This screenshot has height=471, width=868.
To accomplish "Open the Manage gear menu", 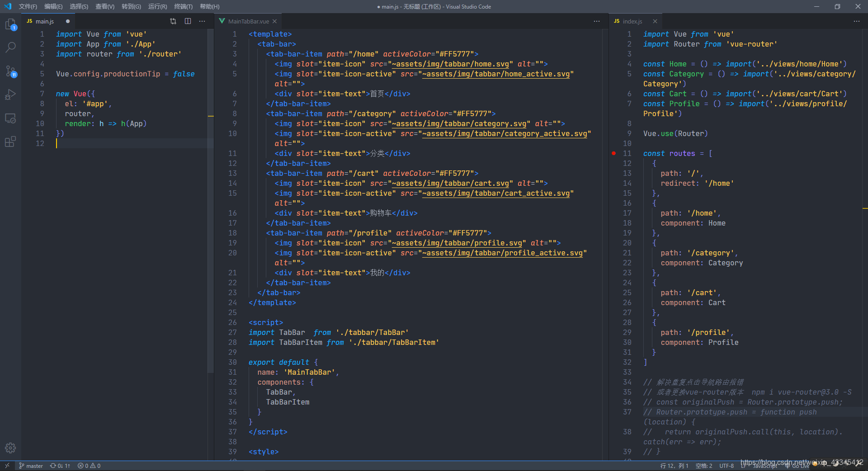I will click(10, 448).
